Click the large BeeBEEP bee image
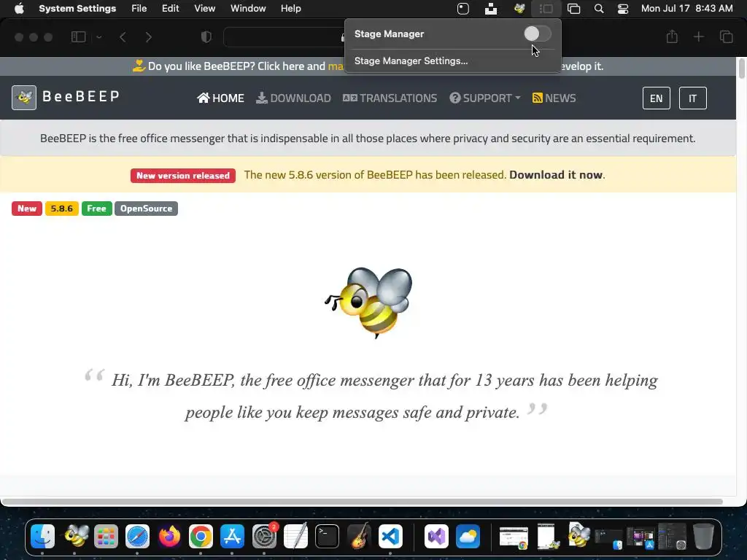 click(368, 303)
